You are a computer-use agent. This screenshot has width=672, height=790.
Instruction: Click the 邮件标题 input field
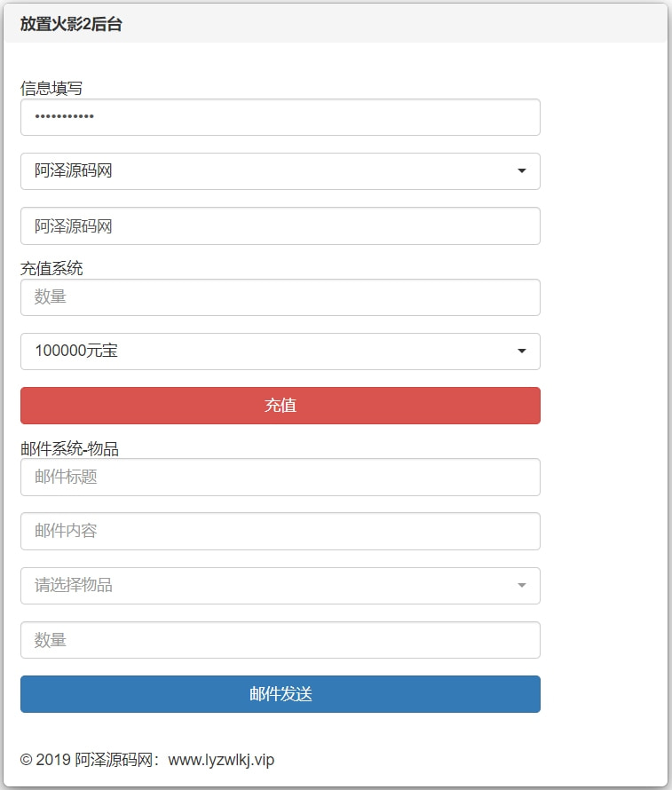[x=281, y=478]
